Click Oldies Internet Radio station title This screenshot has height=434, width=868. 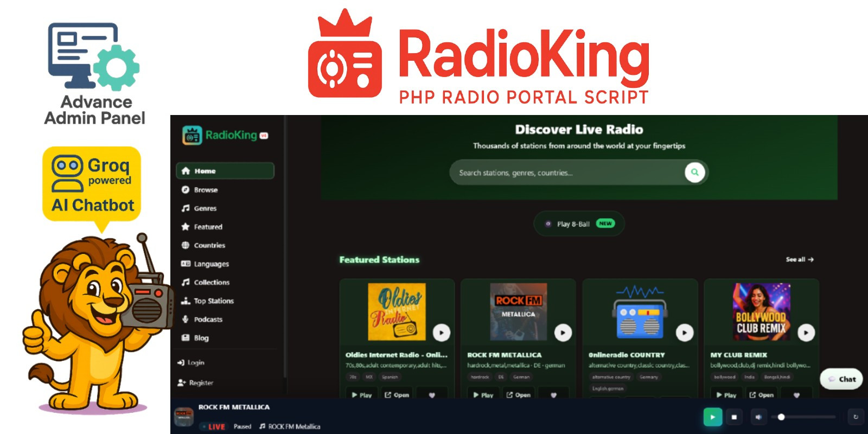pyautogui.click(x=397, y=355)
